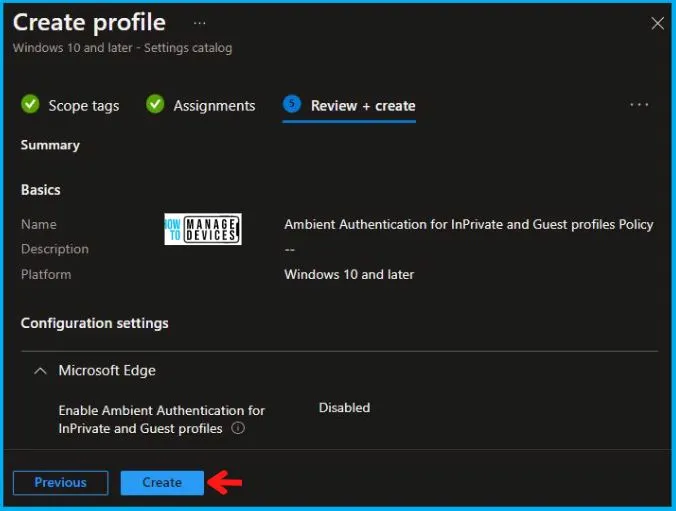This screenshot has width=676, height=511.
Task: Go back with the Previous button
Action: click(x=60, y=483)
